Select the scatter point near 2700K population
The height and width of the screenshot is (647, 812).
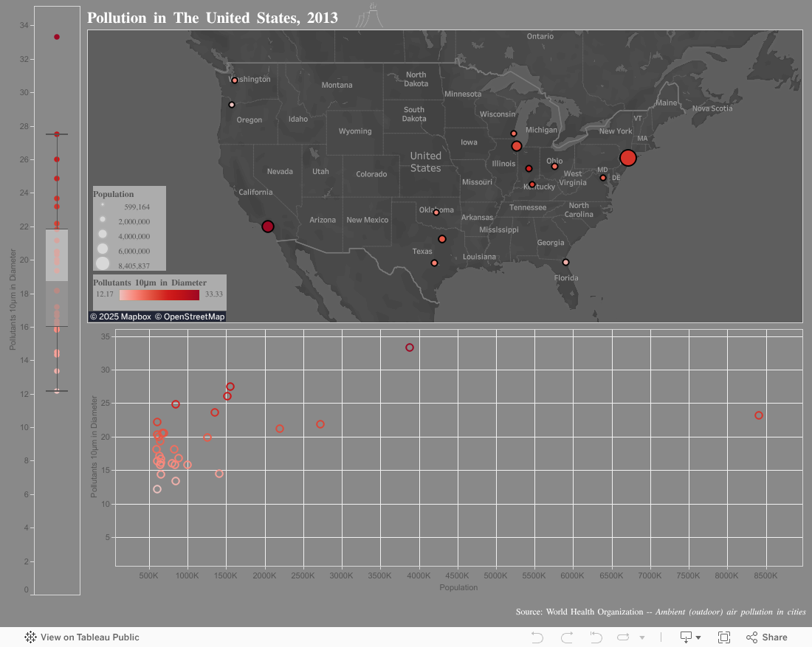(320, 424)
